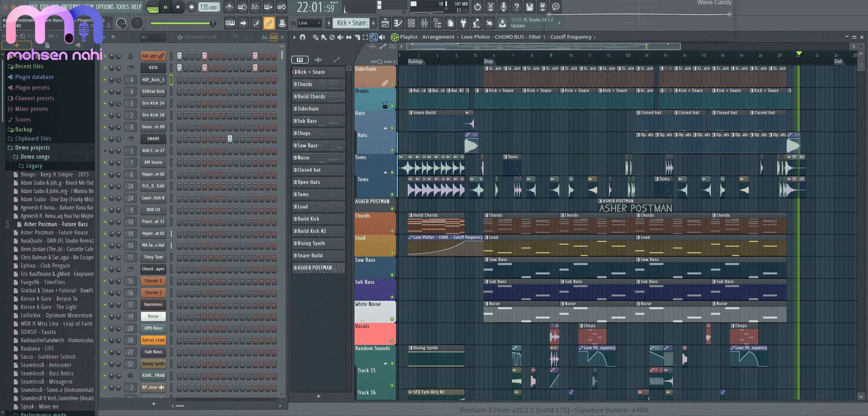Screen dimensions: 868x416
Task: Select the Sub Bass pattern in picker
Action: [318, 121]
